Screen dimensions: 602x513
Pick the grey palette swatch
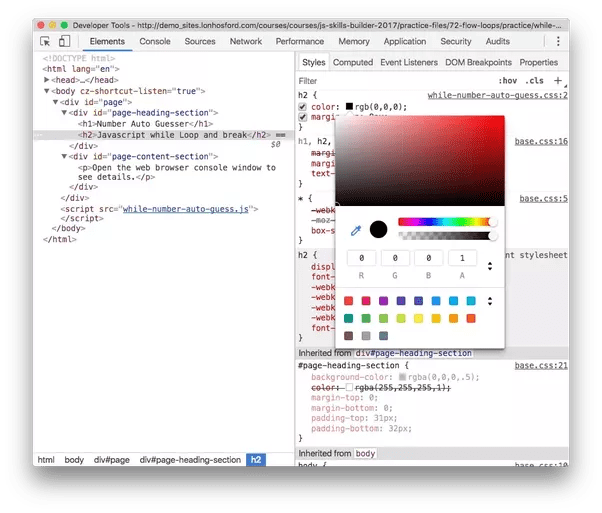(x=366, y=336)
